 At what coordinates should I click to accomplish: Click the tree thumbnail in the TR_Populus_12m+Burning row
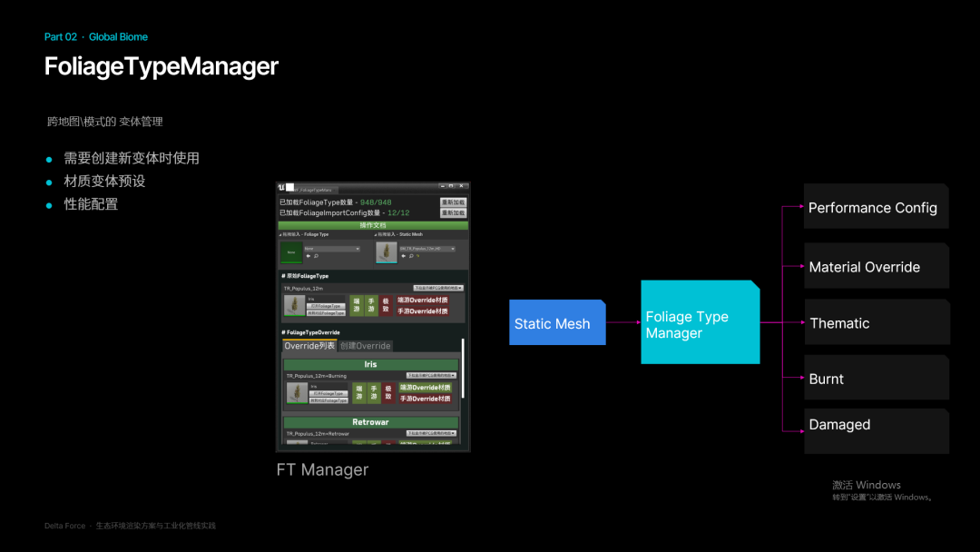click(297, 393)
